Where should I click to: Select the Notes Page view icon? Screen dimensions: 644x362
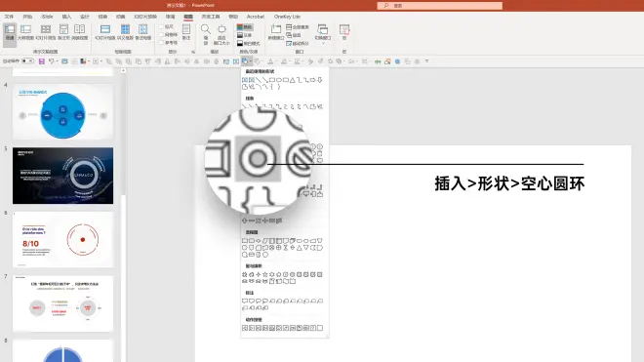[x=63, y=32]
